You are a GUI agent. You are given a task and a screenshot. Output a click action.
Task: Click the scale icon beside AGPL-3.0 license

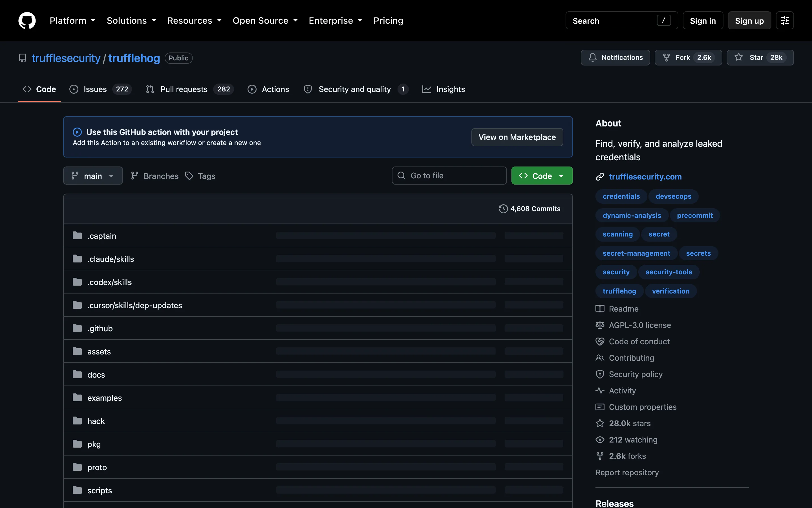pyautogui.click(x=600, y=325)
